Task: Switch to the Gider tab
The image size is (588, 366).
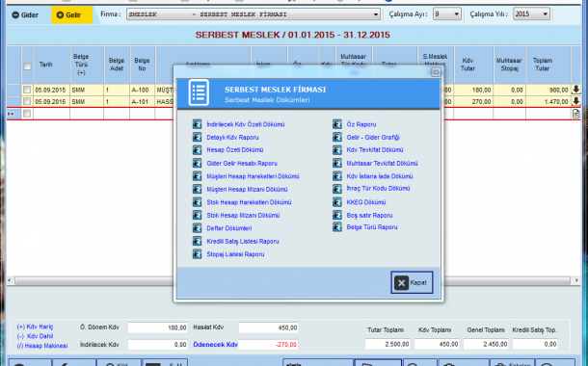Action: click(x=25, y=15)
